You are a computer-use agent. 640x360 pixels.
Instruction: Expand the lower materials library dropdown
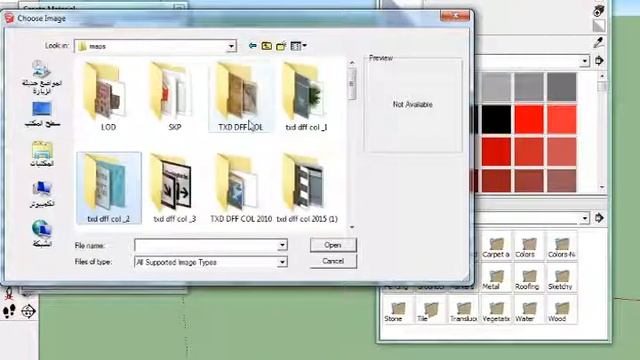point(585,218)
